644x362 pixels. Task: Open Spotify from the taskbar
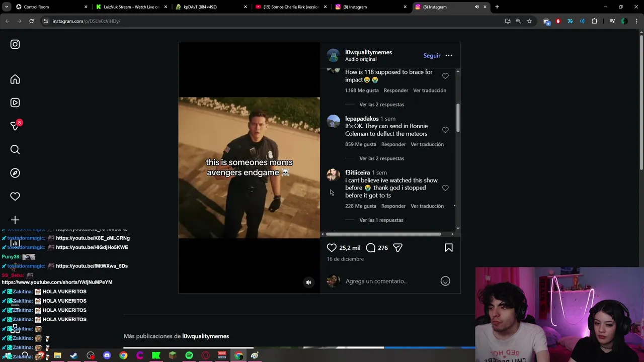189,355
